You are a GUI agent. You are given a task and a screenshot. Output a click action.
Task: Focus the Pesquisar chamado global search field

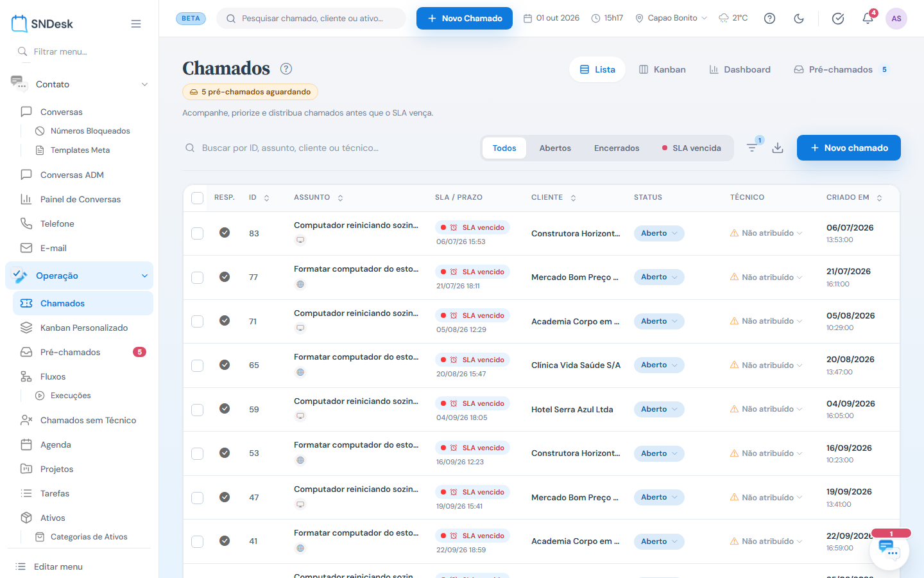click(311, 18)
